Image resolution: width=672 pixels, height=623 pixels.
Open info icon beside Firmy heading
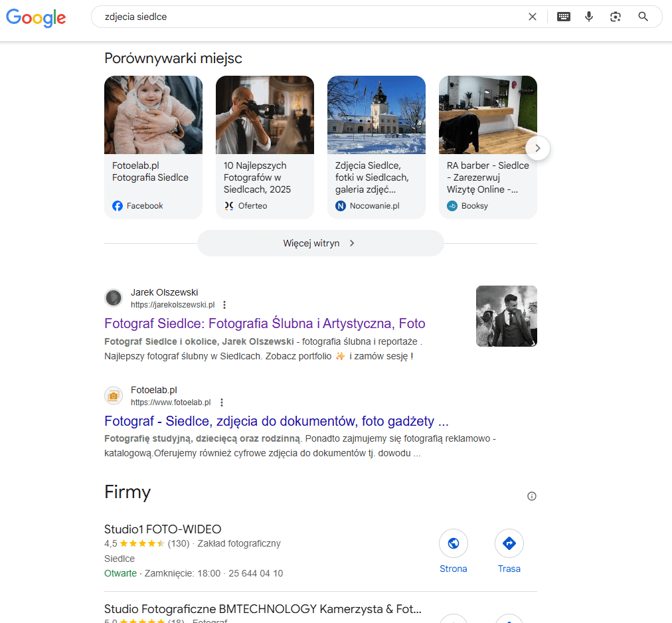(531, 496)
